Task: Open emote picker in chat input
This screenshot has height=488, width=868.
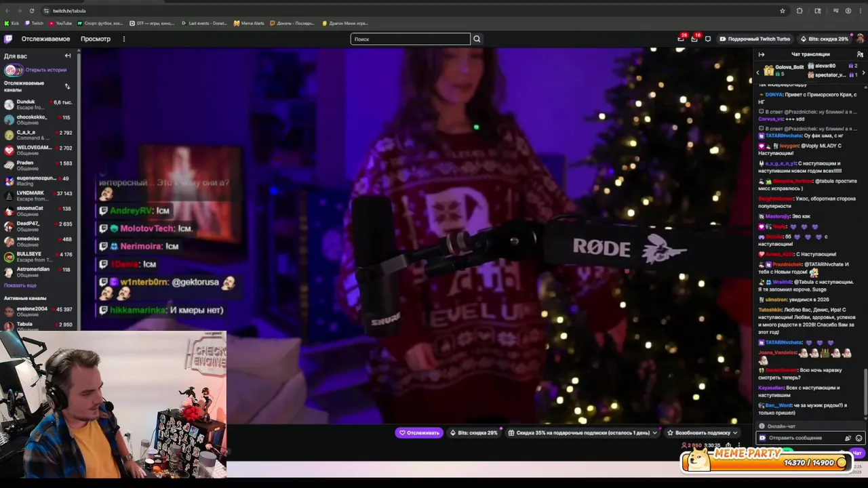Action: click(x=859, y=438)
